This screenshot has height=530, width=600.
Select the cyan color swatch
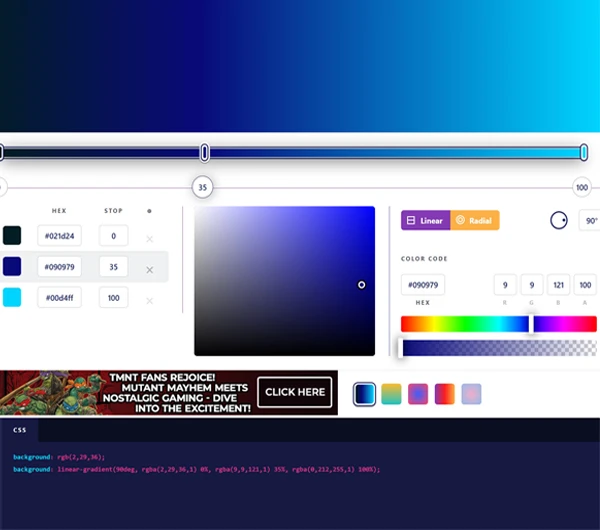coord(12,297)
